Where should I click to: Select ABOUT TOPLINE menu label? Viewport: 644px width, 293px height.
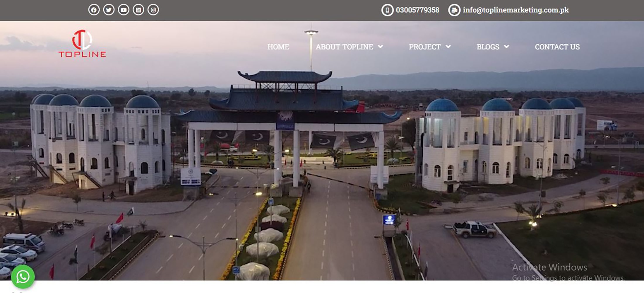click(x=344, y=47)
